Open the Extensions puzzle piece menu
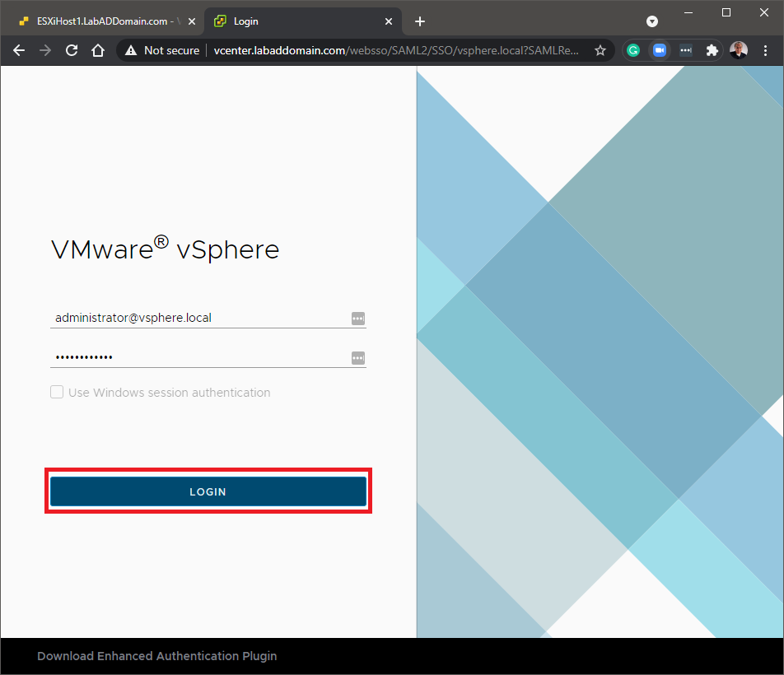This screenshot has height=675, width=784. (712, 50)
